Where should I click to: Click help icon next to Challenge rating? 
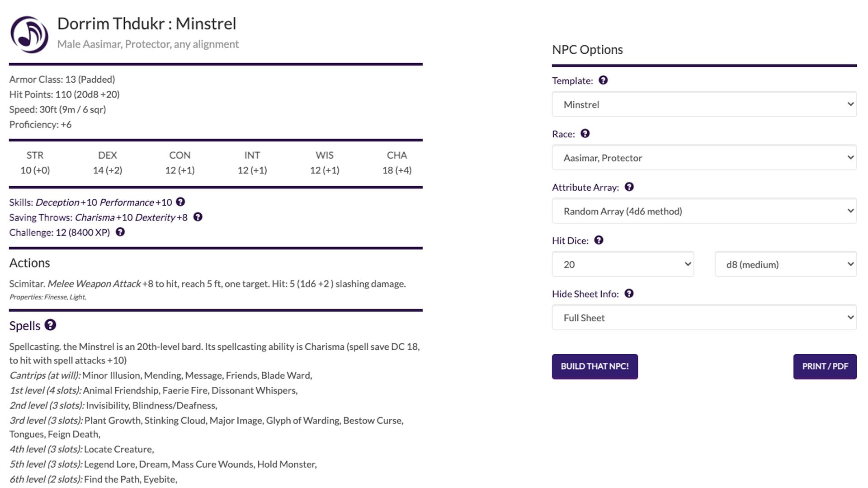pyautogui.click(x=120, y=232)
